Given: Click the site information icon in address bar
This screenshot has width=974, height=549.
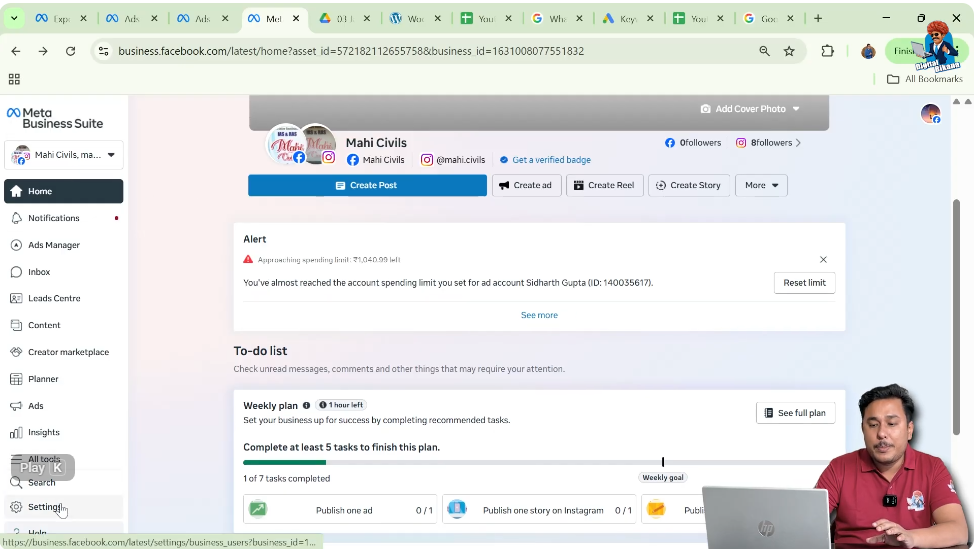Looking at the screenshot, I should (104, 51).
